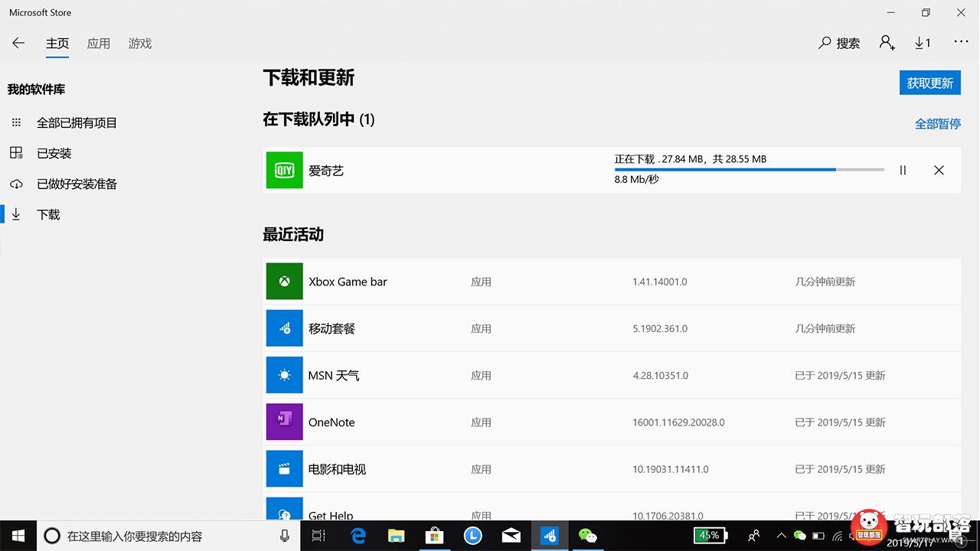Screen dimensions: 980x551
Task: Open the 电影和电视 entry
Action: pos(612,468)
